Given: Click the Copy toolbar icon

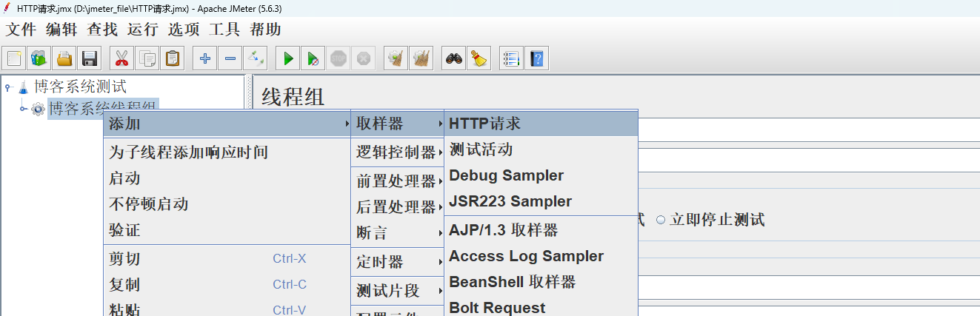Looking at the screenshot, I should click(147, 58).
